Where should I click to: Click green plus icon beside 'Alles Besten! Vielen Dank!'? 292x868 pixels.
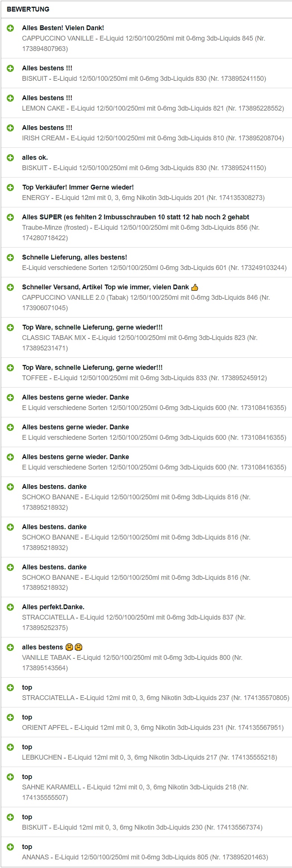10,28
